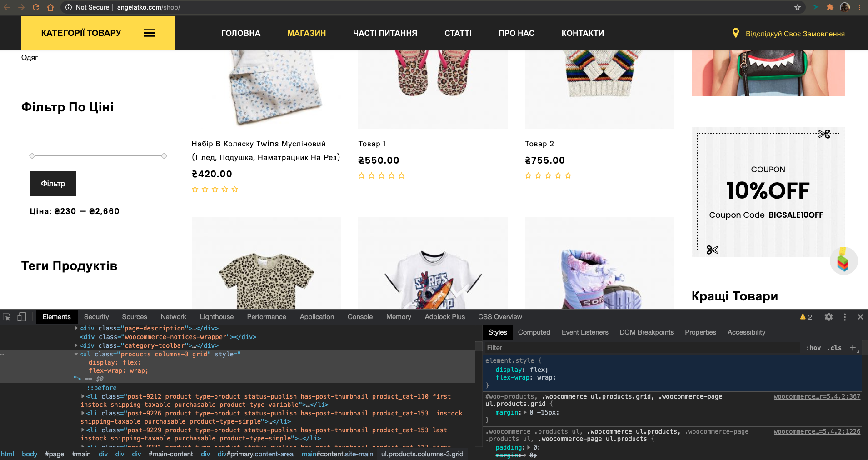Activate DevTools element inspector icon

[7, 317]
